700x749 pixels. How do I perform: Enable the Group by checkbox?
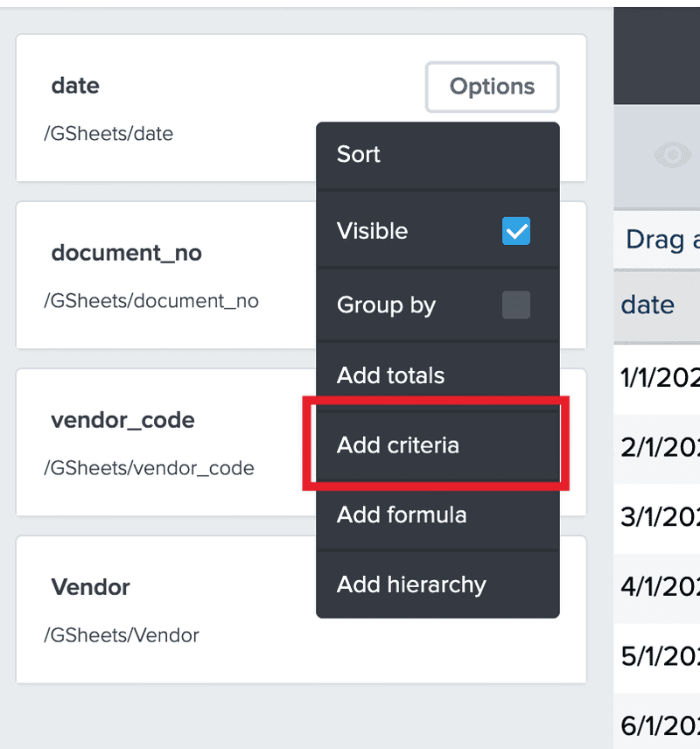point(515,305)
